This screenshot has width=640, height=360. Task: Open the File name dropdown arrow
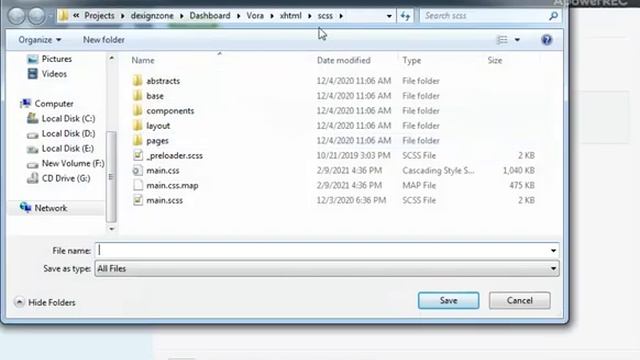point(553,250)
